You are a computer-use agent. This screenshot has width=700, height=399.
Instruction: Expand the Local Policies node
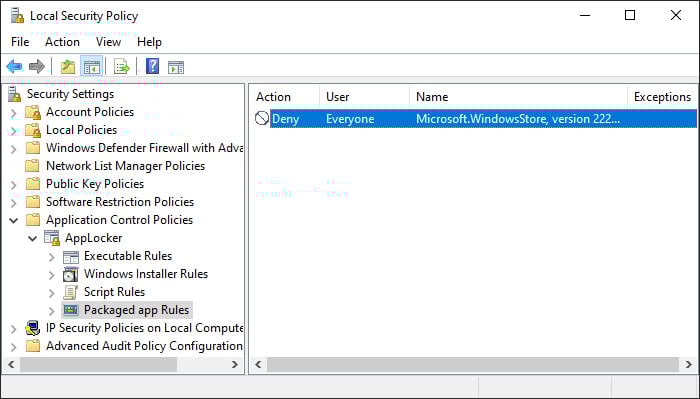click(13, 131)
